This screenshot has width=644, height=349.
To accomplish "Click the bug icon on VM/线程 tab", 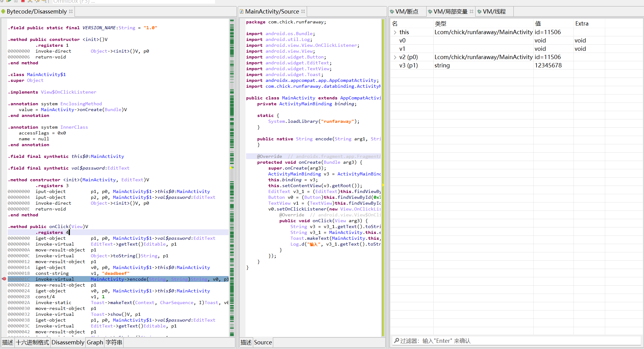I will click(480, 12).
